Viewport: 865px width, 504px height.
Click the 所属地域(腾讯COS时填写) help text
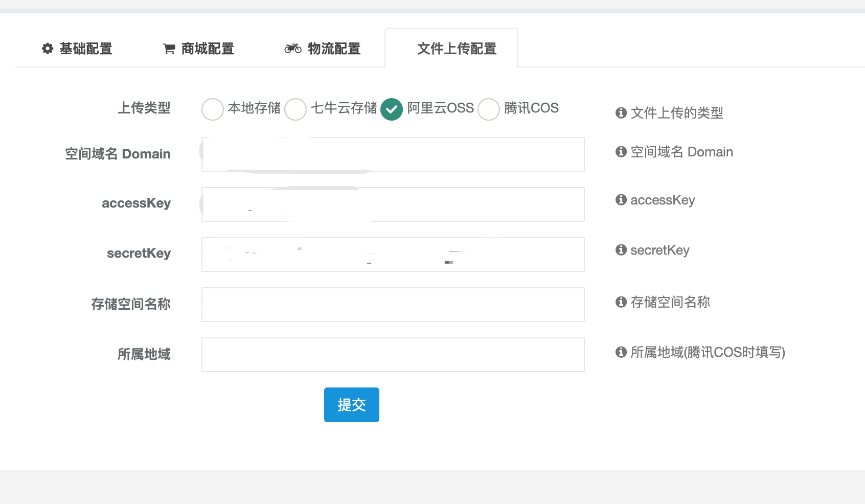708,352
